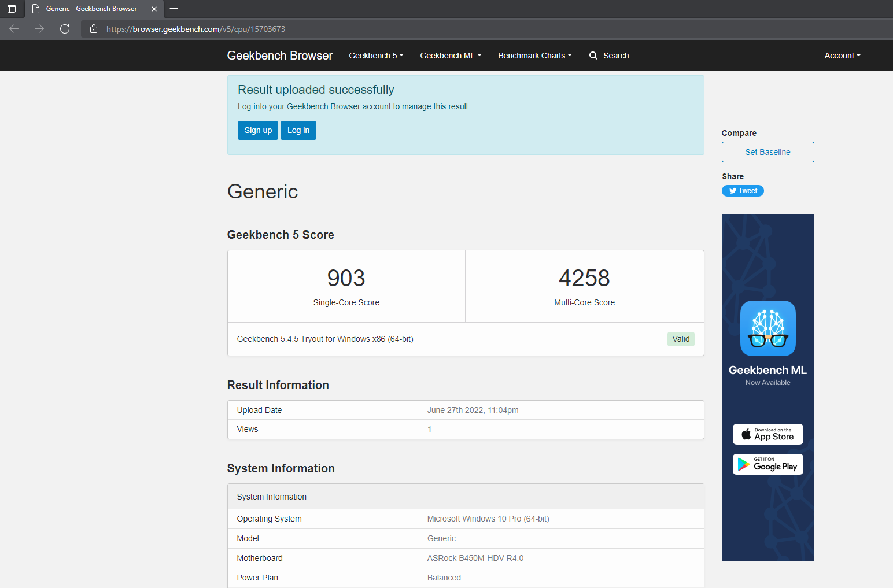Click the Geekbench ML app icon in ad
Viewport: 893px width, 588px height.
click(x=768, y=328)
